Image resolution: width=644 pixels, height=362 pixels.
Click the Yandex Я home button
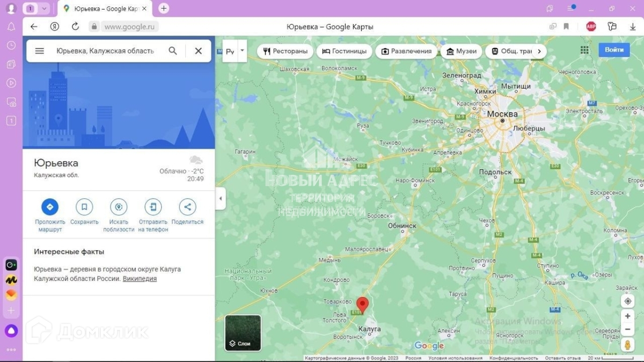pos(54,26)
